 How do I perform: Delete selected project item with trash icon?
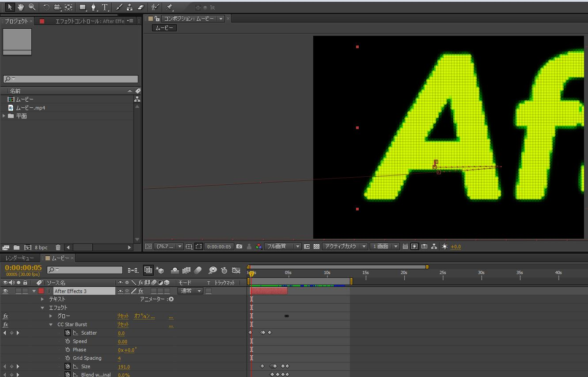[58, 248]
